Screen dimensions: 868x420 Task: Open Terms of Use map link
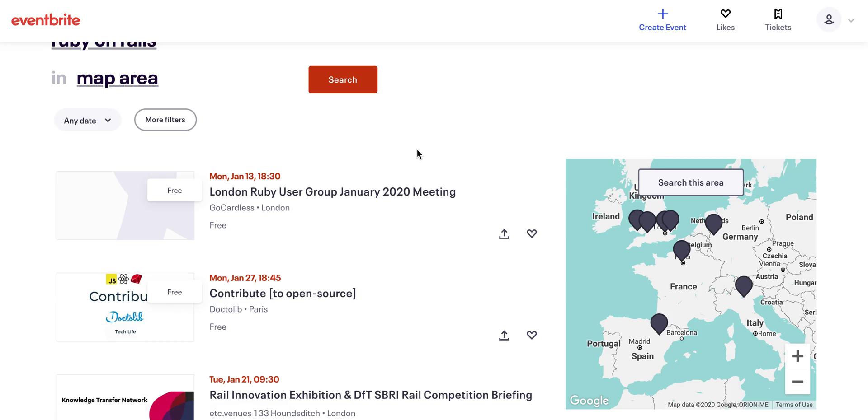point(794,405)
